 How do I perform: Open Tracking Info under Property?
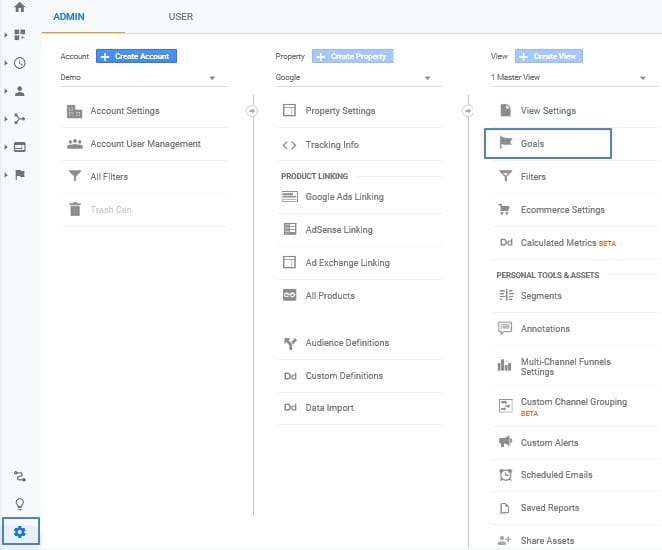coord(332,145)
